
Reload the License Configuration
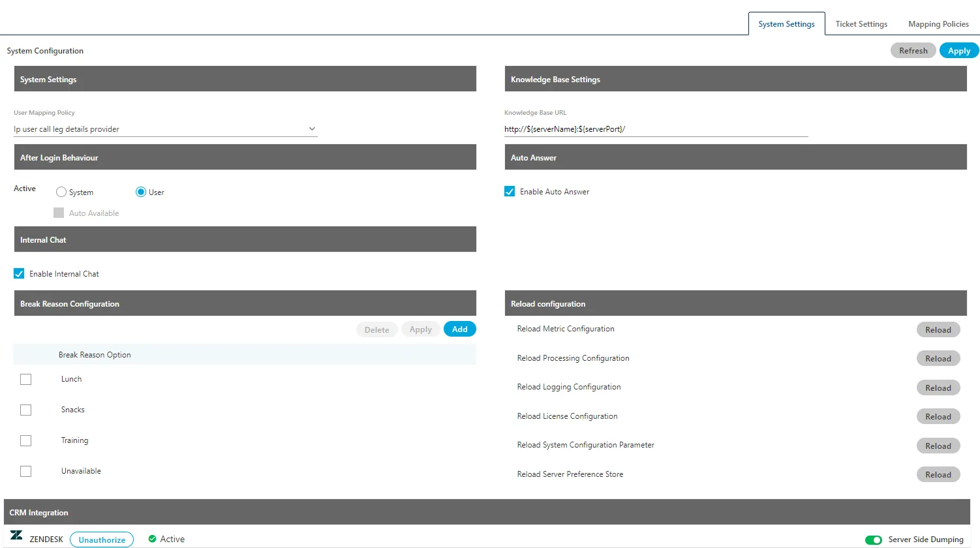click(x=938, y=417)
